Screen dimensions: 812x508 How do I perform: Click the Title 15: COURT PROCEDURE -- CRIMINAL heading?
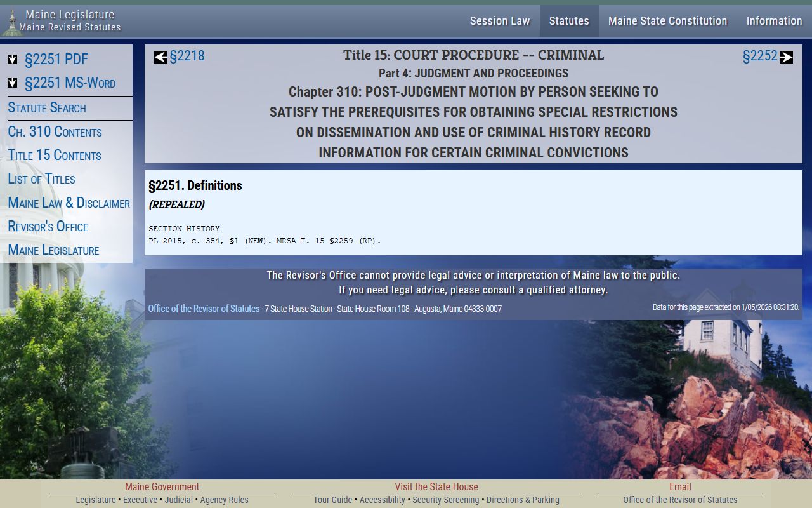473,55
